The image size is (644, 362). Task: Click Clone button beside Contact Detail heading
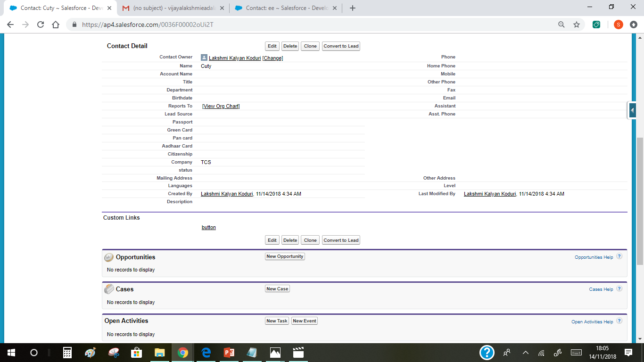(x=310, y=46)
